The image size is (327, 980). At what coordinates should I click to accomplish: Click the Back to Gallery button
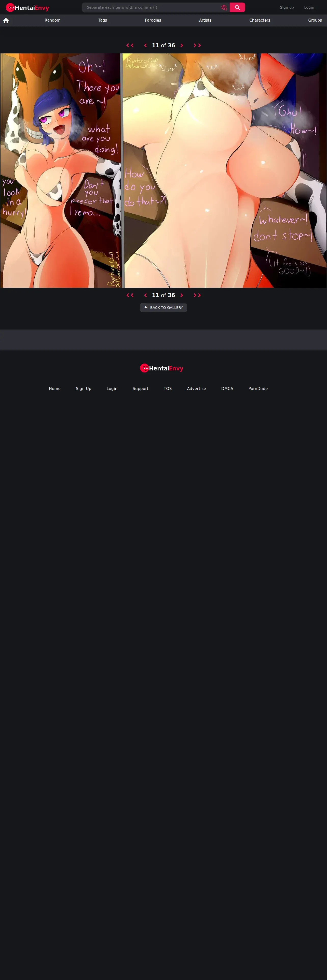tap(163, 307)
